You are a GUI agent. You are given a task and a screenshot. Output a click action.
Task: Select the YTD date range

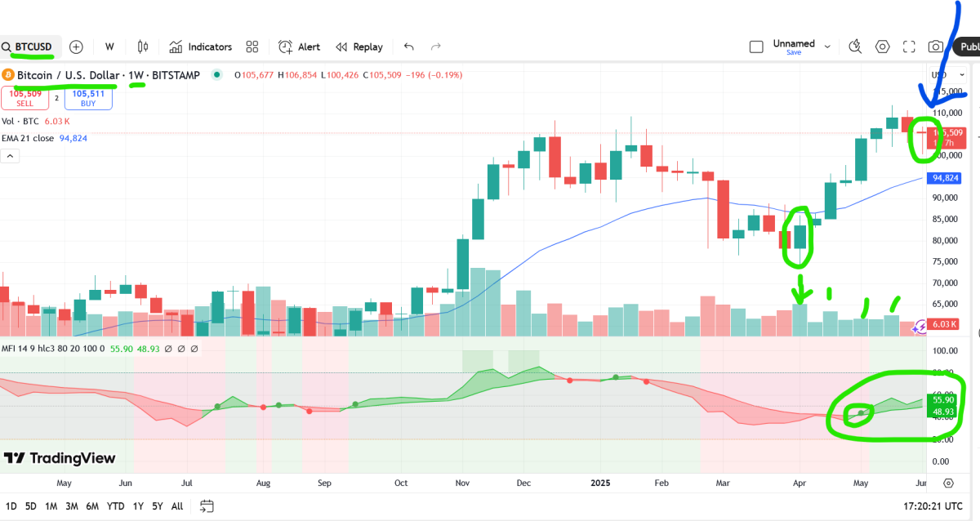pos(115,506)
